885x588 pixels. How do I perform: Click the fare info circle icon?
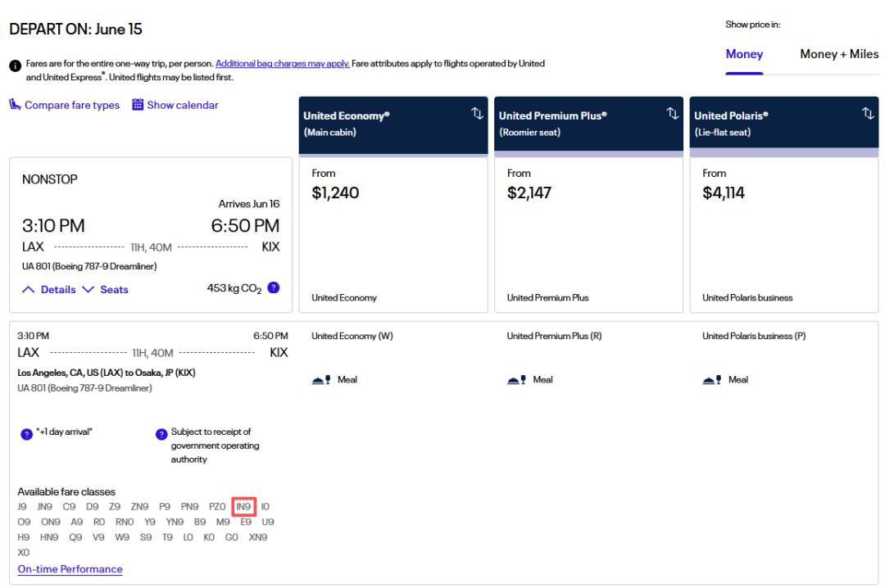16,66
